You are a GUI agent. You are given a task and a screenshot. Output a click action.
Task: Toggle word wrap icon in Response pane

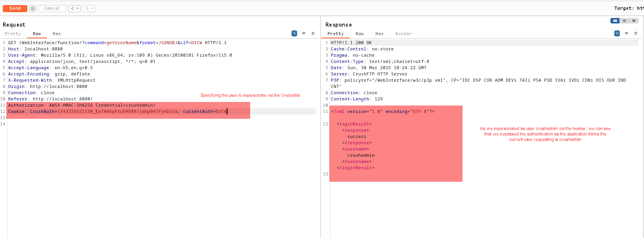pyautogui.click(x=617, y=34)
